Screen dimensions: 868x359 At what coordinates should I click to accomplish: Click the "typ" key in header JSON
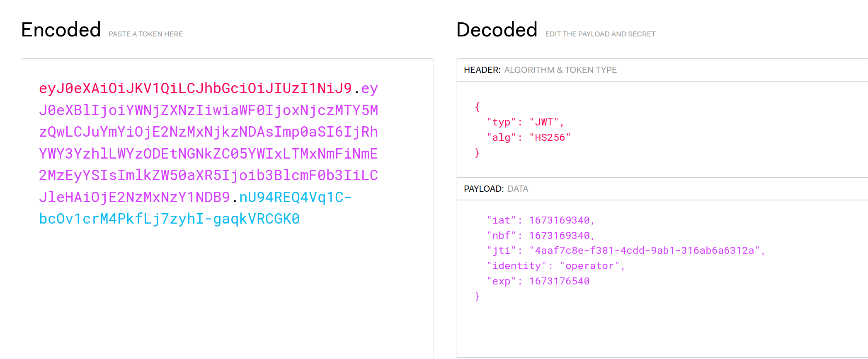(501, 122)
